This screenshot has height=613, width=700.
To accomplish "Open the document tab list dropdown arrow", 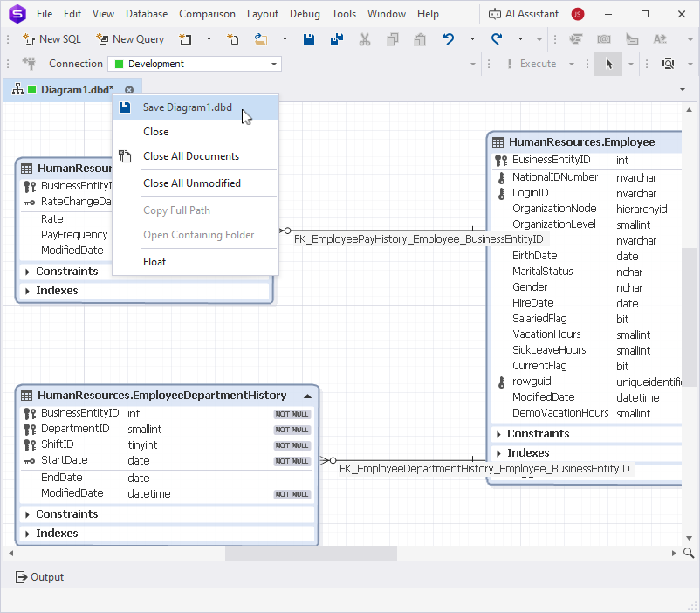I will click(683, 89).
